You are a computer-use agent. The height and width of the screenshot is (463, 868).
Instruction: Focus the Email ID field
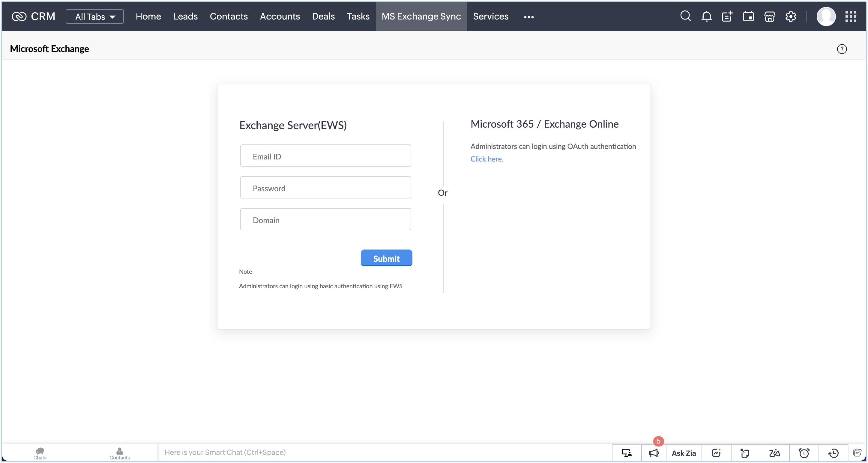point(325,156)
